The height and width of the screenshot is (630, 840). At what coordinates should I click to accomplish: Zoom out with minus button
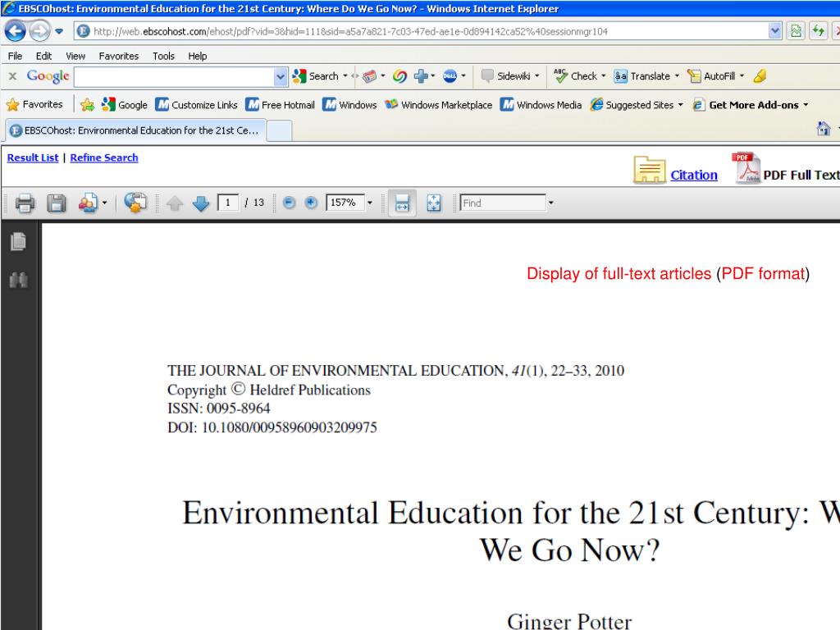(289, 203)
